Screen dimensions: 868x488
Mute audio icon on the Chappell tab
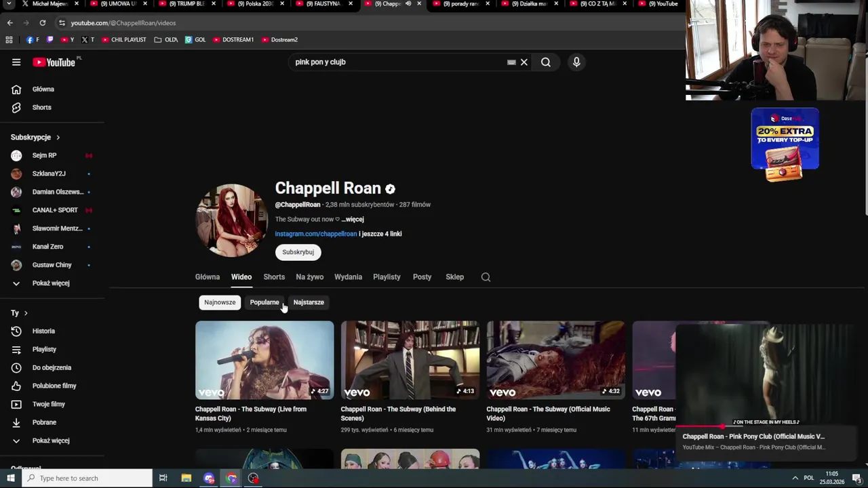[x=408, y=4]
